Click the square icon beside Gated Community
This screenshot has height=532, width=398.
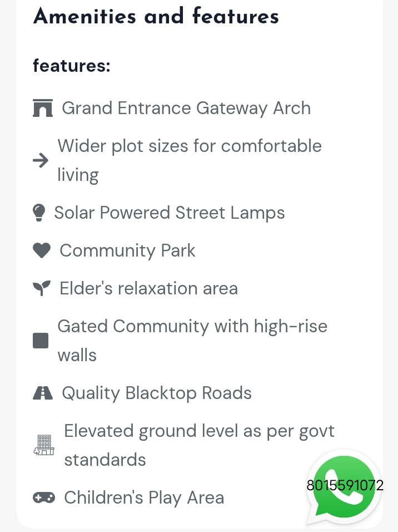point(41,341)
